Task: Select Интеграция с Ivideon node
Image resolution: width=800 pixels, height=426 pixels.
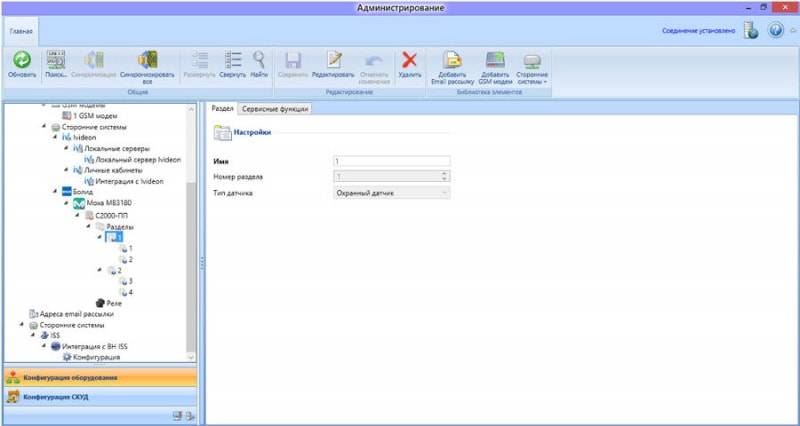Action: click(124, 181)
